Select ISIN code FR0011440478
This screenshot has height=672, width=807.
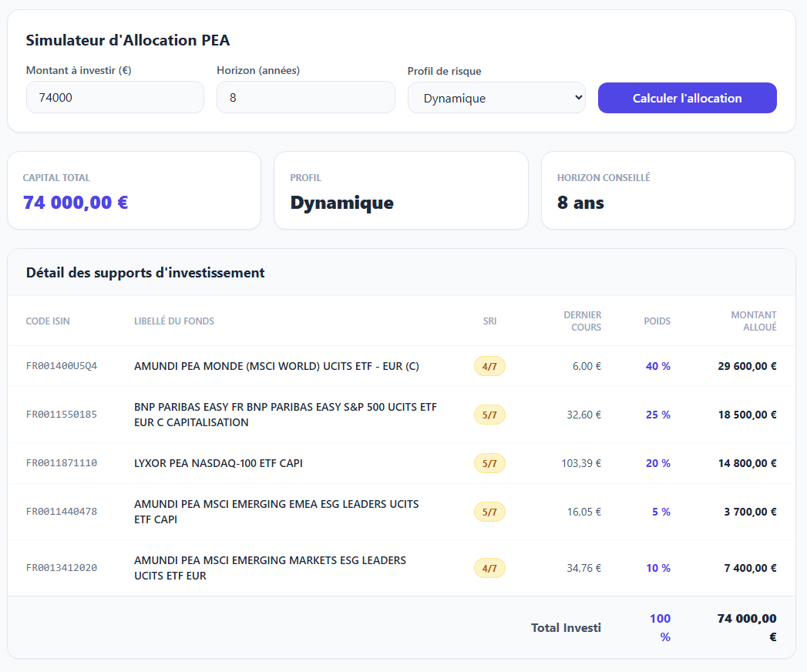(62, 512)
